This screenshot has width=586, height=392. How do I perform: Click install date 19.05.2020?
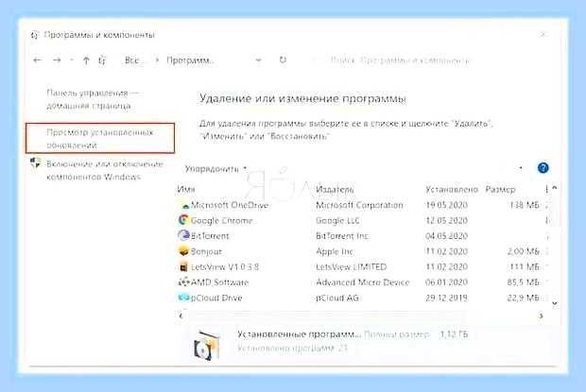pyautogui.click(x=447, y=205)
